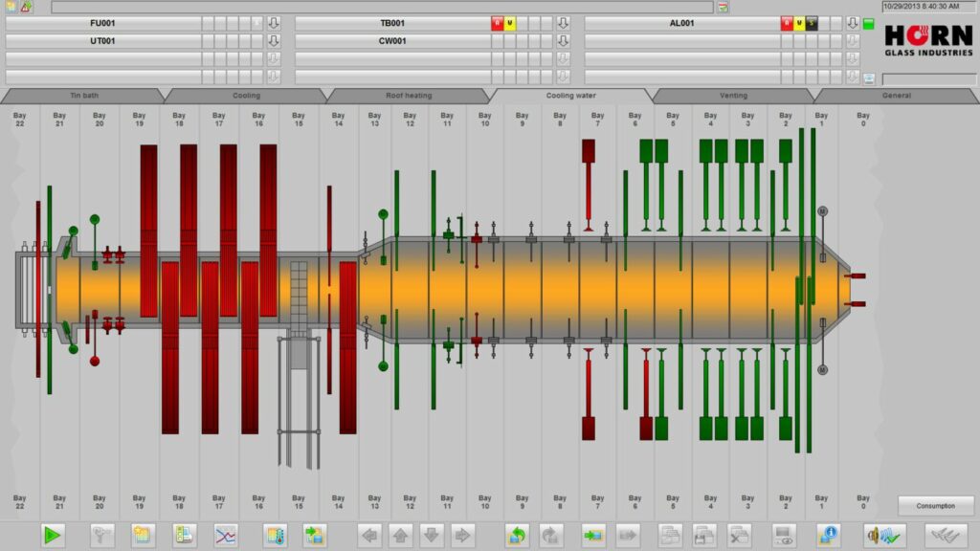Toggle the black S indicator on AL001 row
The image size is (980, 551).
point(812,23)
